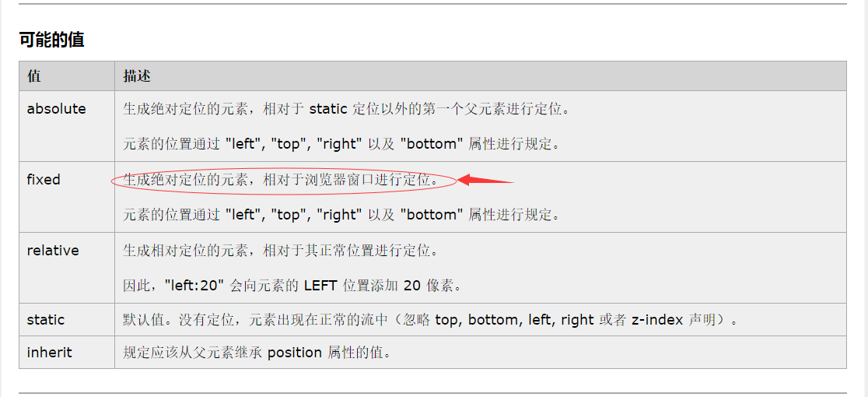
Task: Select the "absolute" value cell
Action: click(56, 109)
